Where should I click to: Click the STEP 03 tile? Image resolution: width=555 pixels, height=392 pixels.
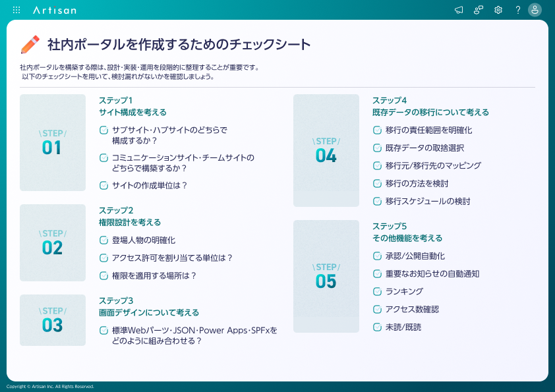click(53, 320)
